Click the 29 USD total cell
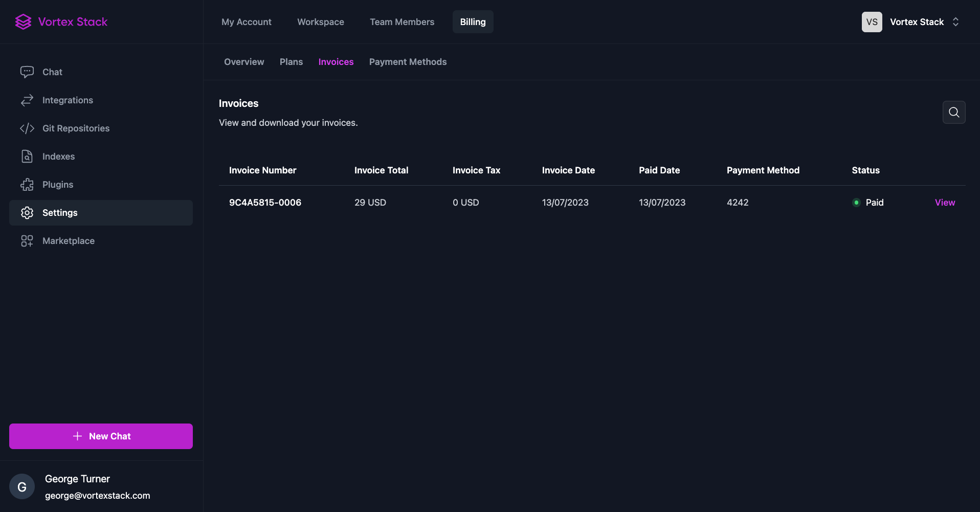 tap(370, 203)
